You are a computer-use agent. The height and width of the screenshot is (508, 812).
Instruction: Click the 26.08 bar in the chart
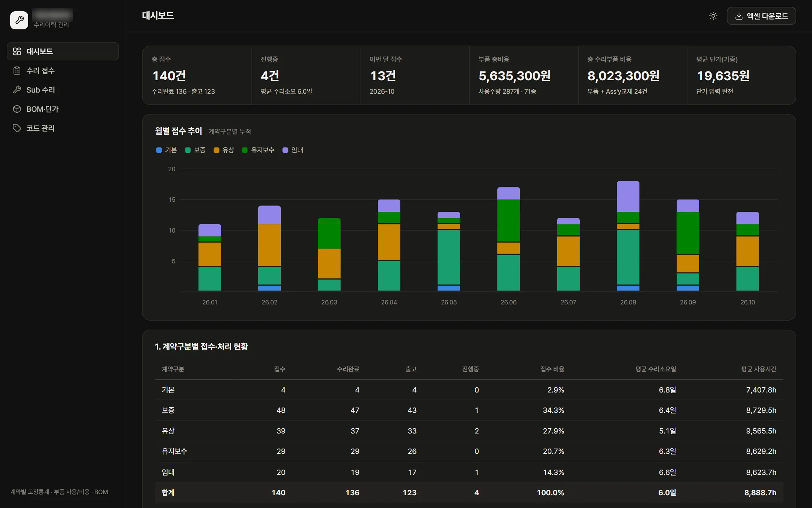(628, 236)
